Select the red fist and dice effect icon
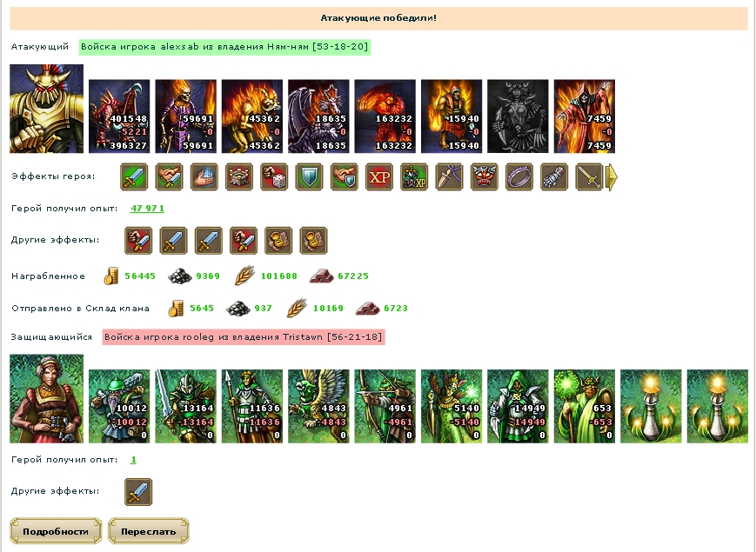756x552 pixels. (x=274, y=176)
